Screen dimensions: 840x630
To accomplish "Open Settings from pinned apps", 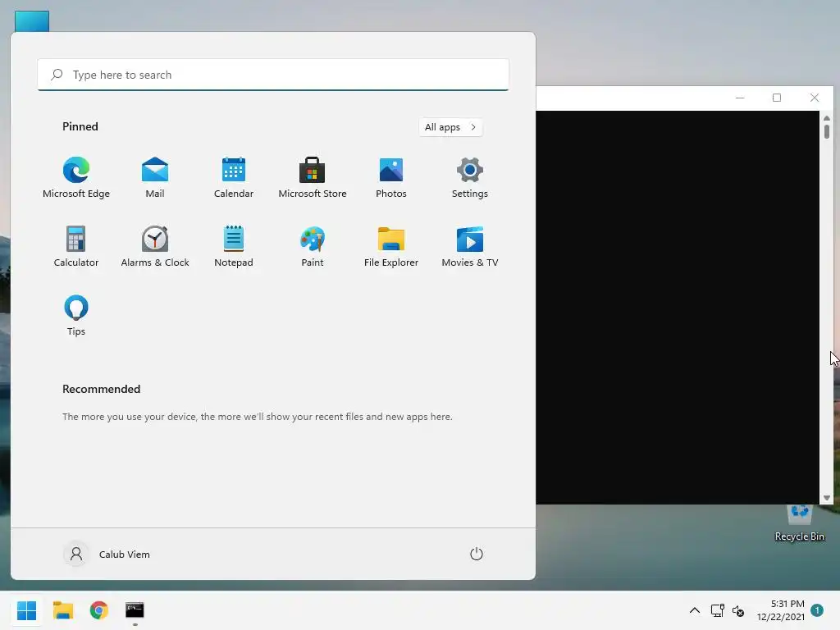I will point(470,178).
